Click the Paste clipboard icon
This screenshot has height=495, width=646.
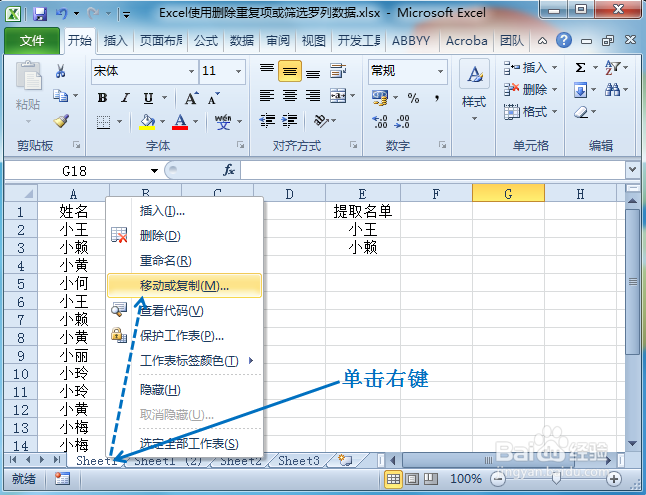pyautogui.click(x=28, y=75)
